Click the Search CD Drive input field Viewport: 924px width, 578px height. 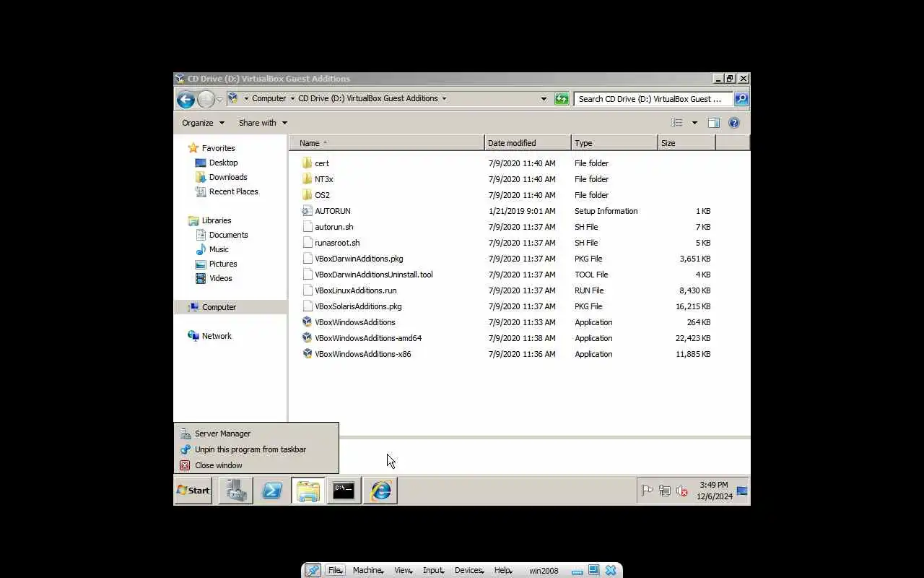coord(653,99)
